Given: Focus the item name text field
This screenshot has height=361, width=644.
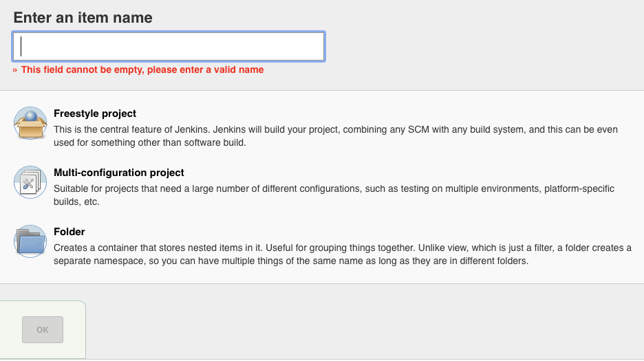Looking at the screenshot, I should 169,46.
